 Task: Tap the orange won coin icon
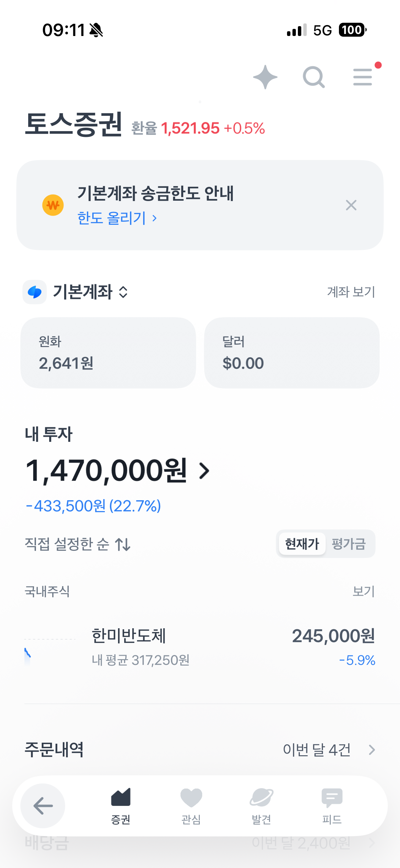click(x=53, y=205)
